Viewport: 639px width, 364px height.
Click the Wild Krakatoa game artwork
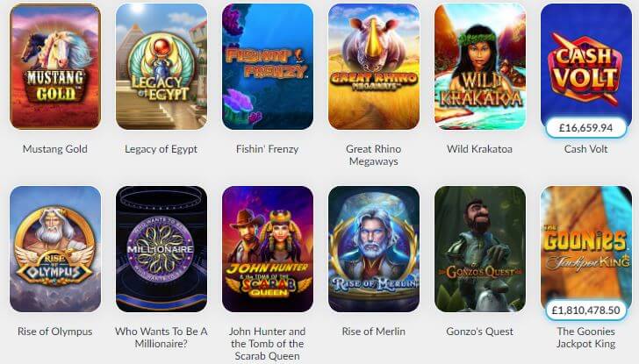[480, 67]
